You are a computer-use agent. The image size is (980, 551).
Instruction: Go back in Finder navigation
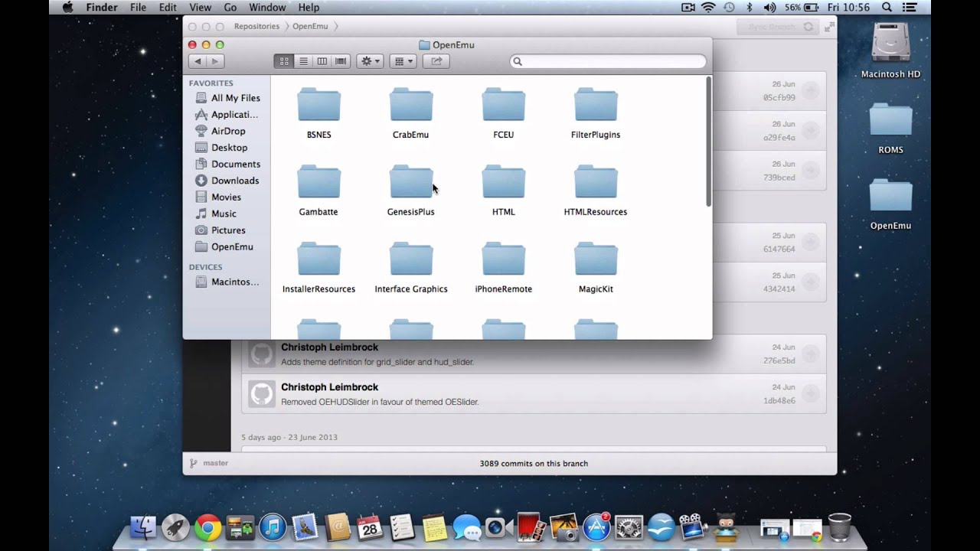198,61
